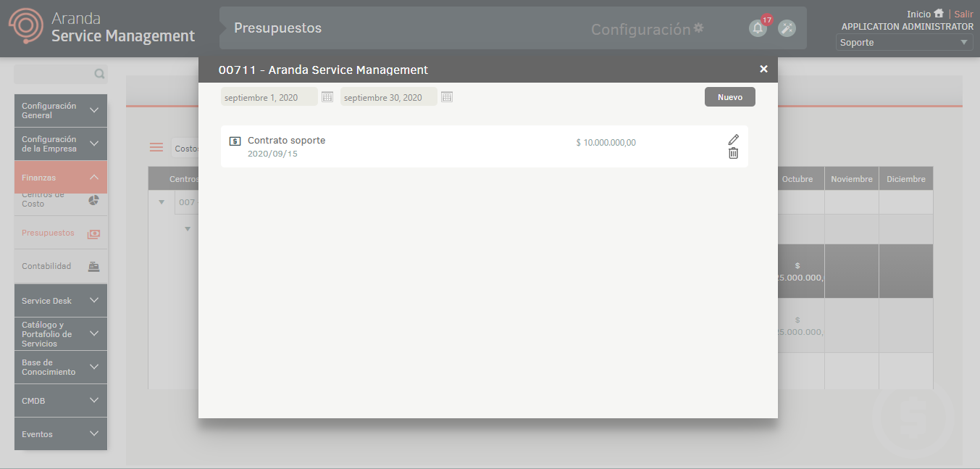Viewport: 980px width, 469px height.
Task: Click the Inicio link
Action: tap(918, 14)
